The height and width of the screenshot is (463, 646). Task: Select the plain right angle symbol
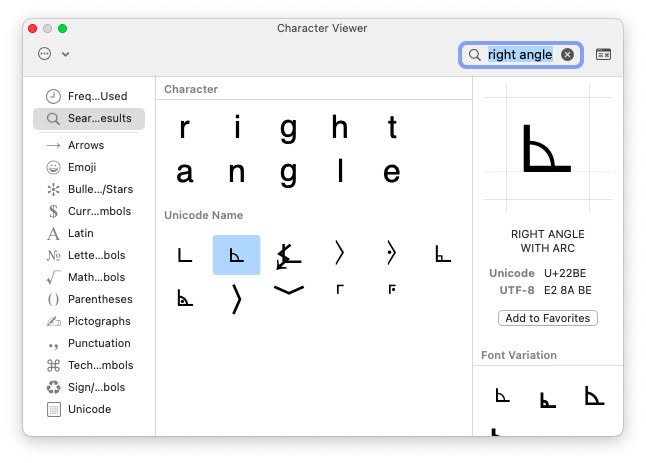point(185,255)
